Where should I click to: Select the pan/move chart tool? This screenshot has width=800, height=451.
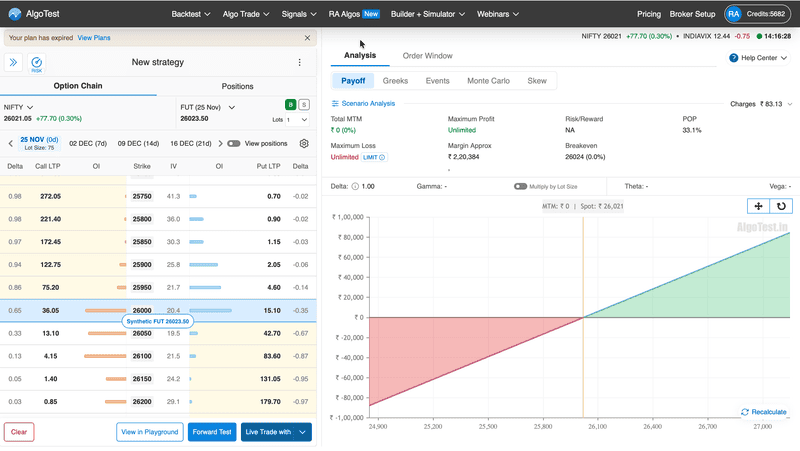coord(760,206)
